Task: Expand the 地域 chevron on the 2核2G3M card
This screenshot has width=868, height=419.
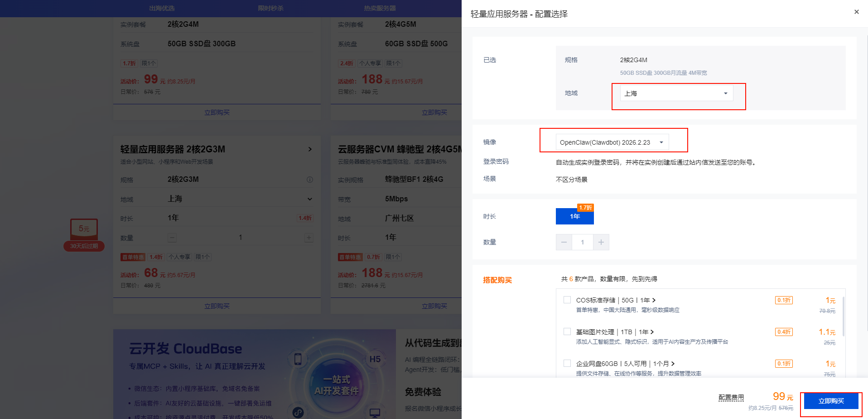Action: click(309, 199)
